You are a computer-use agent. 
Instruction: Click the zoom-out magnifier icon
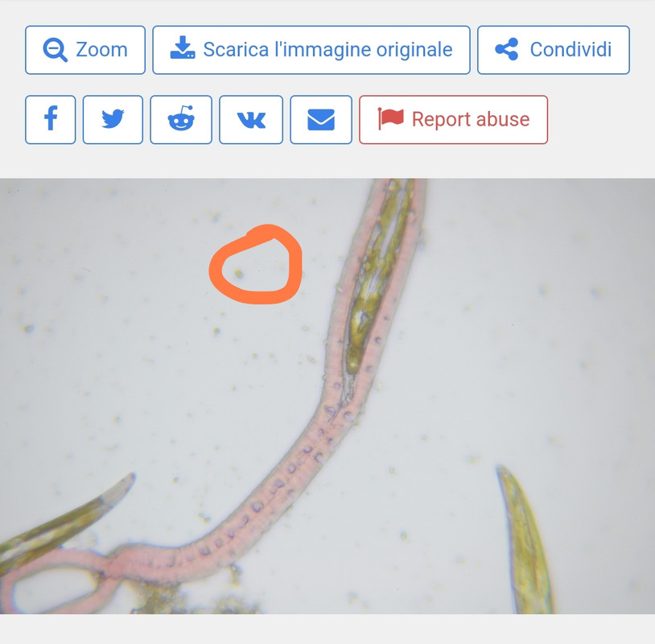tap(55, 50)
